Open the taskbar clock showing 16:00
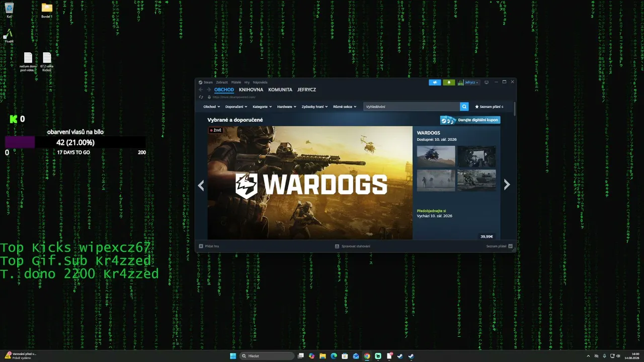This screenshot has width=644, height=362. point(632,356)
